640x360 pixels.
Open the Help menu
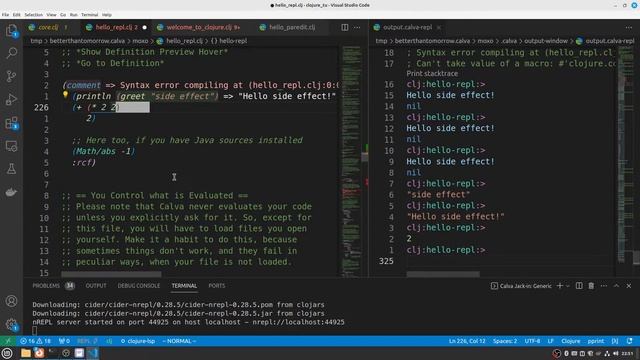click(x=107, y=15)
